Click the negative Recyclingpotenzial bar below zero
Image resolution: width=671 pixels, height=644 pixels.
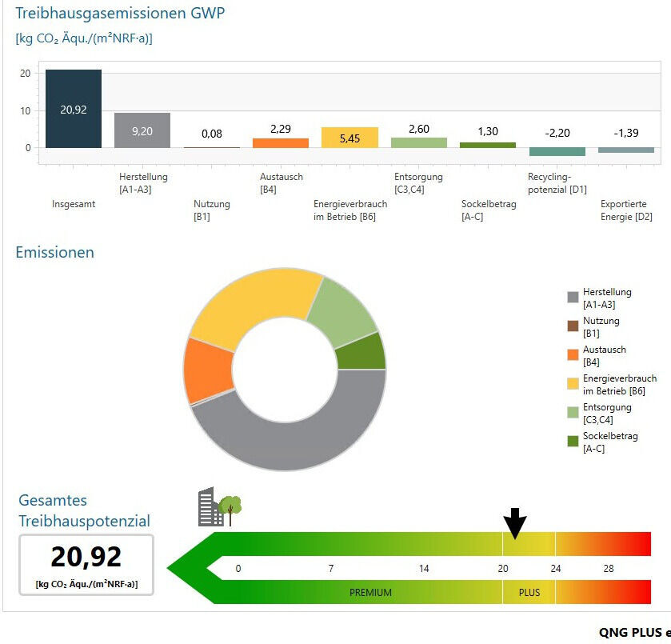click(x=557, y=151)
